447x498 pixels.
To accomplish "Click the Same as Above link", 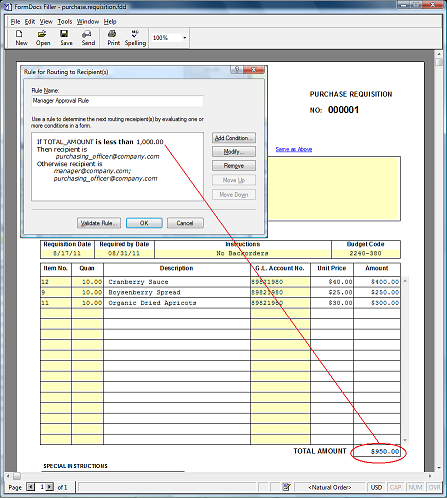I will pyautogui.click(x=294, y=149).
